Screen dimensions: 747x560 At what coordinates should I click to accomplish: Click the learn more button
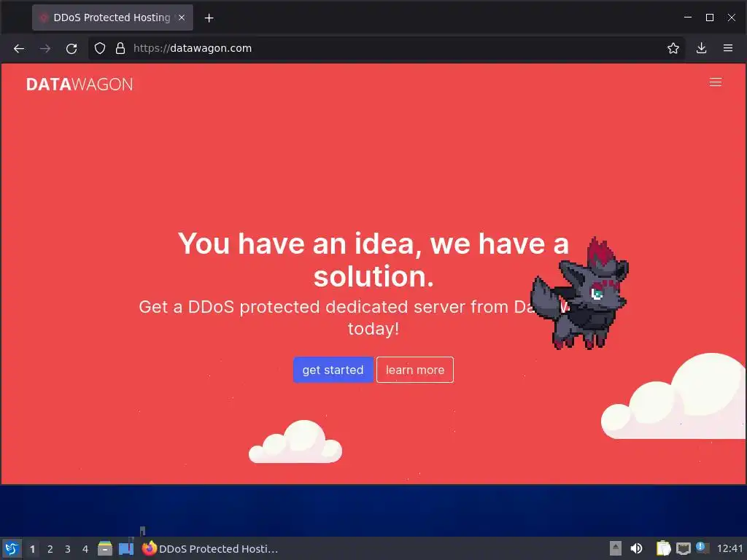click(x=415, y=370)
